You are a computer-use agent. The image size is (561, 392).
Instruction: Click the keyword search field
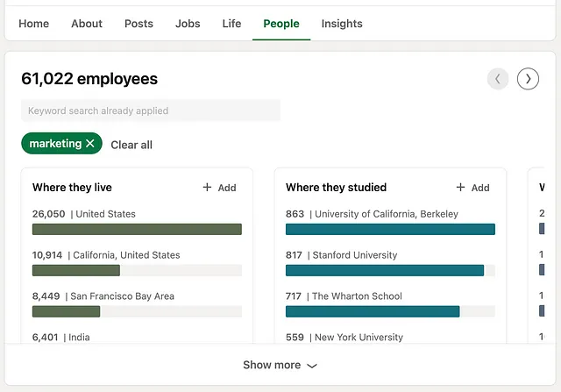[x=151, y=110]
